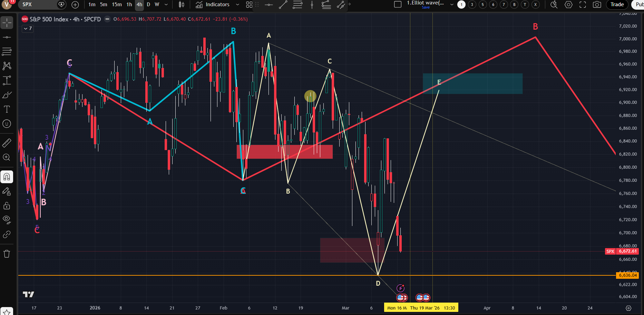Open the user profile menu avatar
Image resolution: width=644 pixels, height=315 pixels.
tap(6, 4)
